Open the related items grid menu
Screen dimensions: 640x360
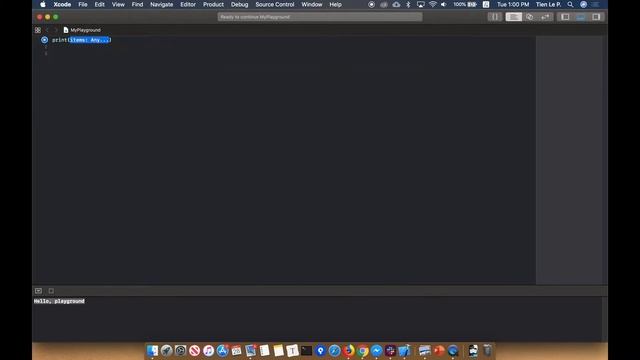[x=38, y=30]
